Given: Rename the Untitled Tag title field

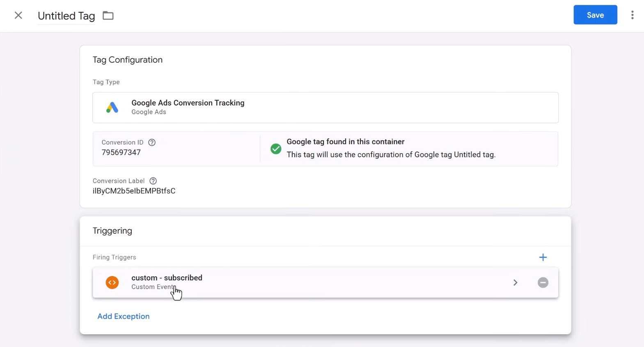Looking at the screenshot, I should [66, 16].
